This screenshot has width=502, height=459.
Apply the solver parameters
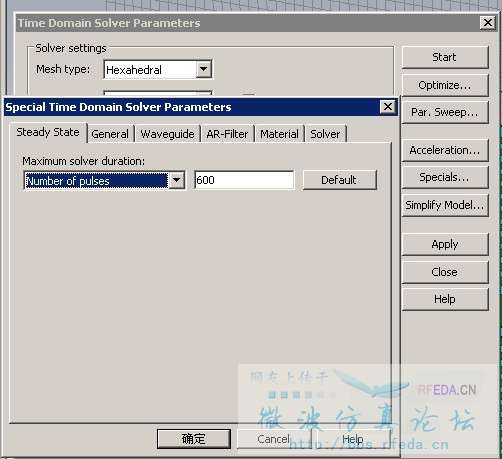point(445,244)
